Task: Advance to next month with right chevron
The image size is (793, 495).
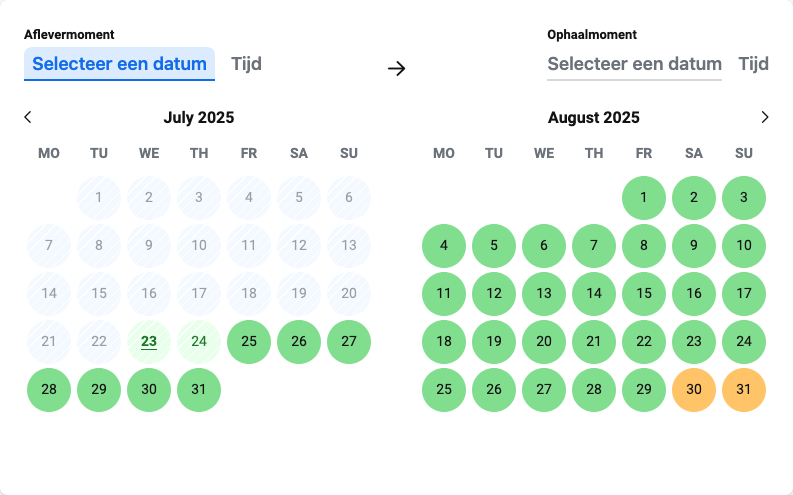Action: [765, 117]
